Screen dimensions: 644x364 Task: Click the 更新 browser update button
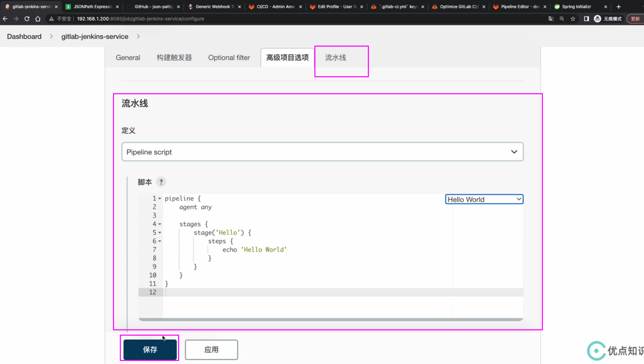pyautogui.click(x=635, y=19)
